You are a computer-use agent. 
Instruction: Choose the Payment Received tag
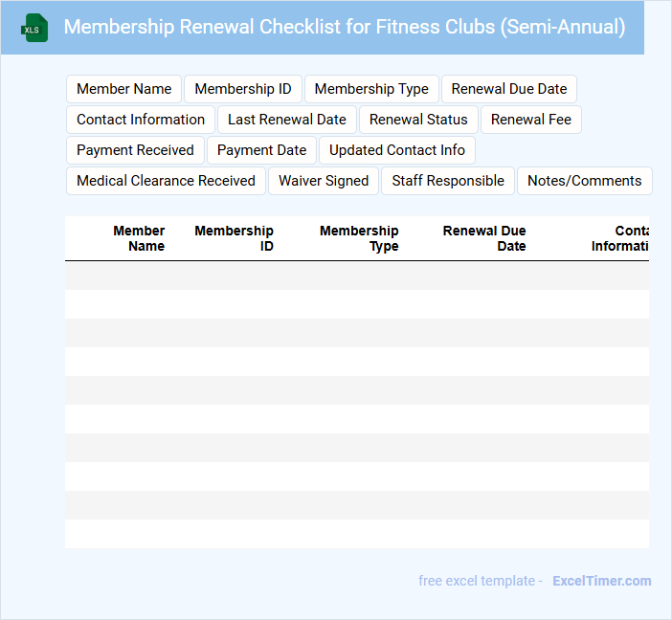[x=135, y=150]
